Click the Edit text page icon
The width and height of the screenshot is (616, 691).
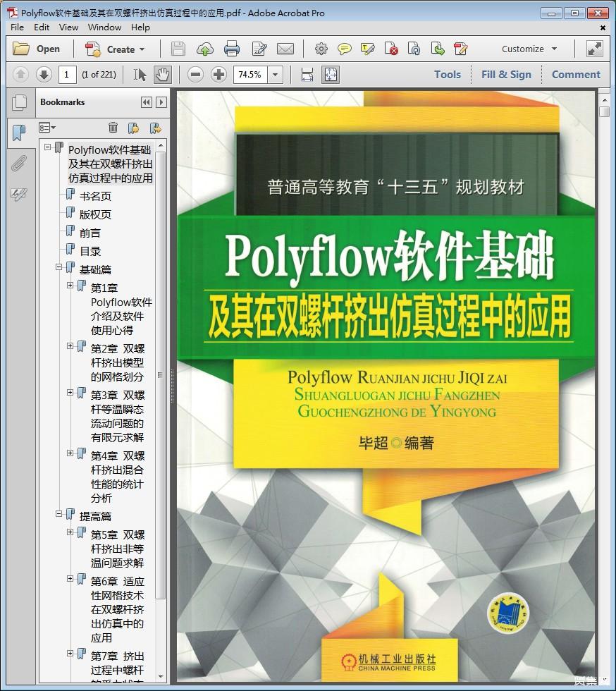point(259,49)
